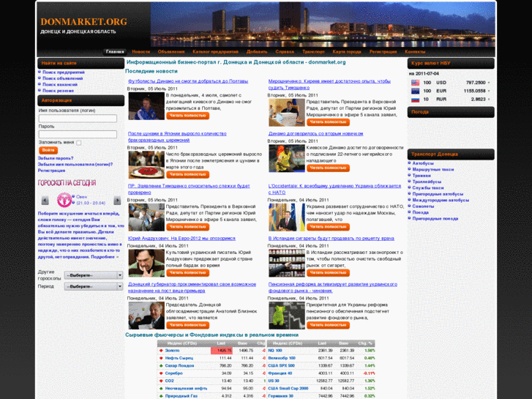The width and height of the screenshot is (532, 399).
Task: Open the Мирошниченко Киреев headline
Action: (x=329, y=84)
